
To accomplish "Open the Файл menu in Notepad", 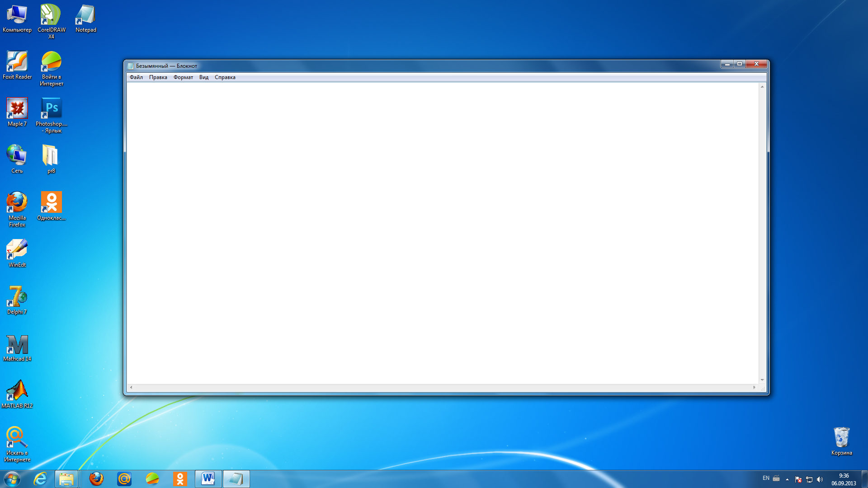I will click(x=136, y=77).
